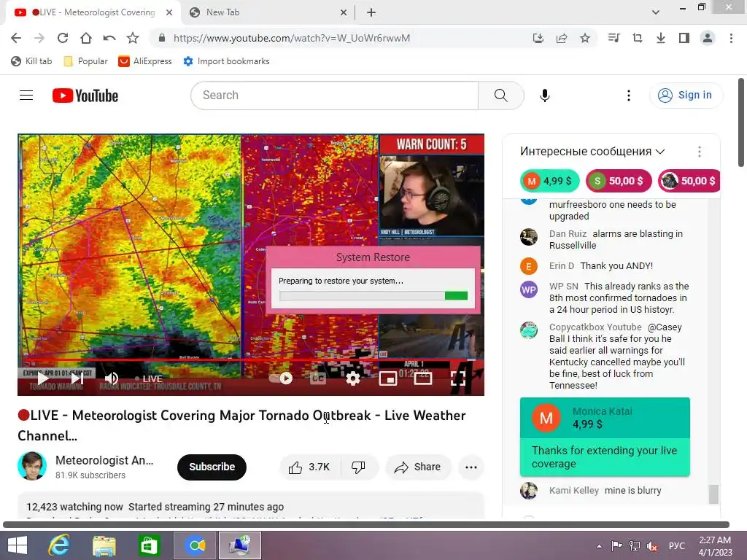Subscribe to Meteorologist Andy channel
Viewport: 747px width, 560px height.
click(212, 467)
